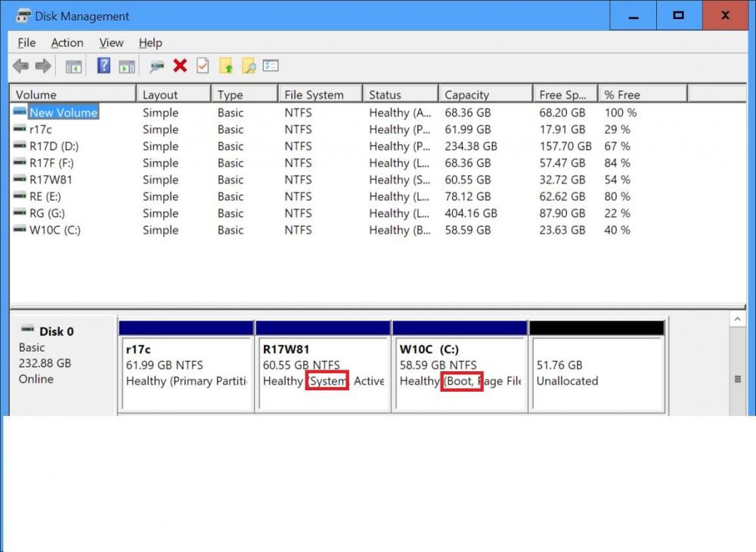This screenshot has height=552, width=756.
Task: Sort by the File System column header
Action: tap(320, 95)
